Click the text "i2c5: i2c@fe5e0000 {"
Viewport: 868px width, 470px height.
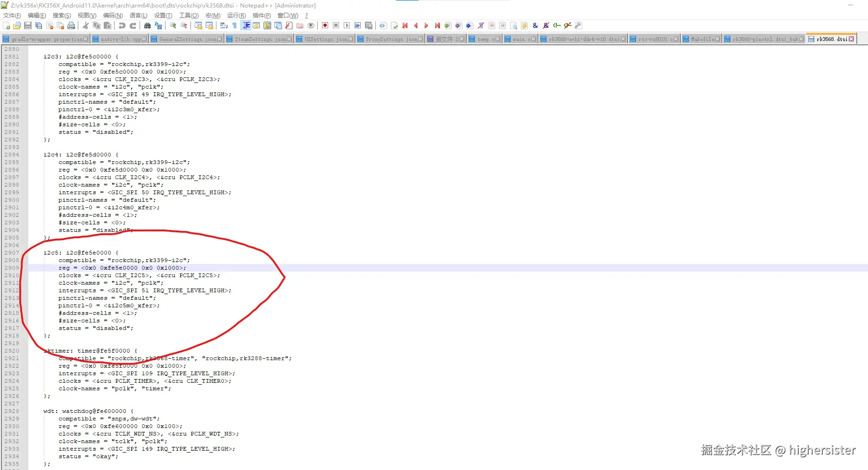(81, 253)
